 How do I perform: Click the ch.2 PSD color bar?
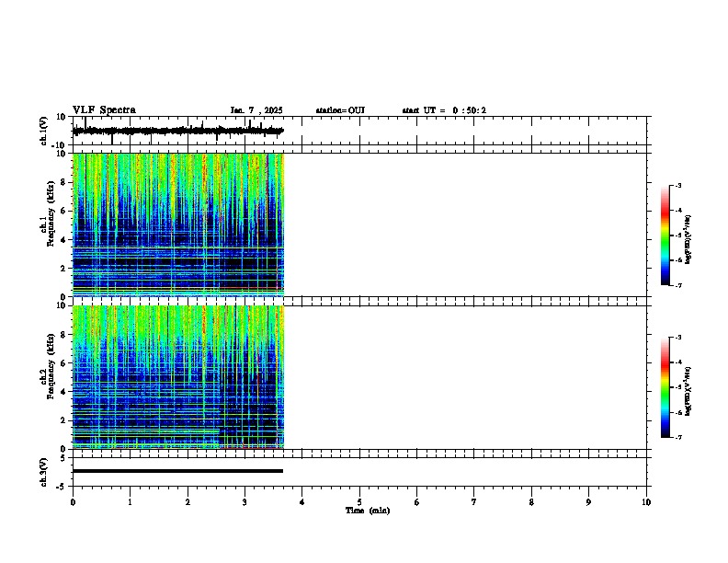coord(665,387)
